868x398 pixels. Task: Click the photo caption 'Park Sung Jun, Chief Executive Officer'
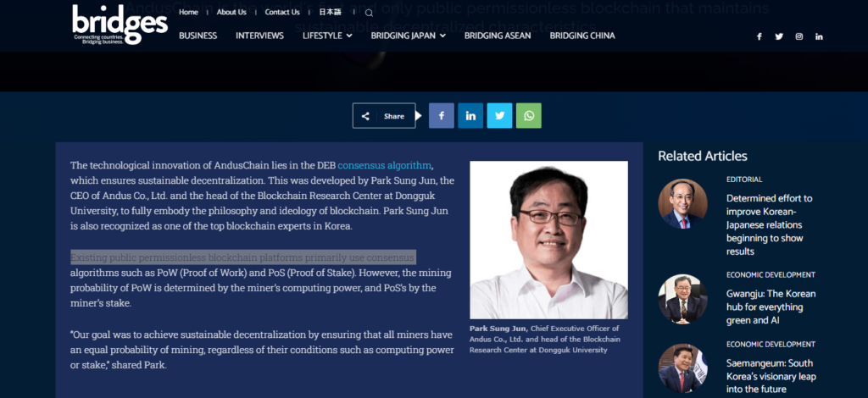point(545,339)
